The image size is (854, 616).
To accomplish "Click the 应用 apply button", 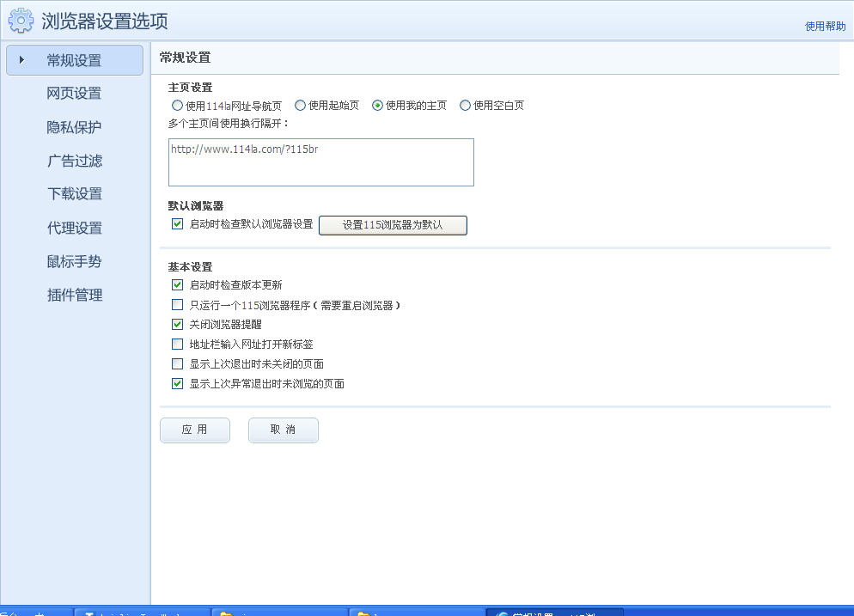I will coord(195,430).
